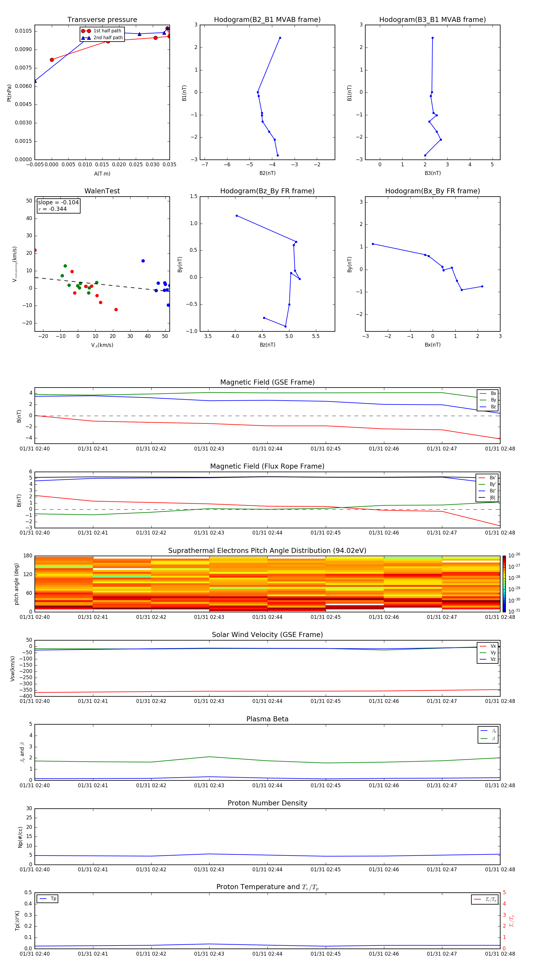Click the "Transverse pressure" plot title
The width and height of the screenshot is (535, 980).
tap(102, 20)
